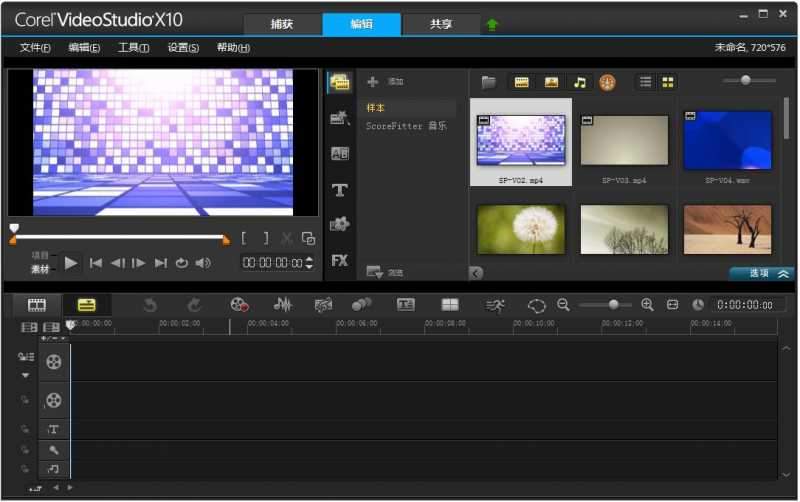Fit project in timeline window icon
The width and height of the screenshot is (800, 502).
tap(672, 305)
